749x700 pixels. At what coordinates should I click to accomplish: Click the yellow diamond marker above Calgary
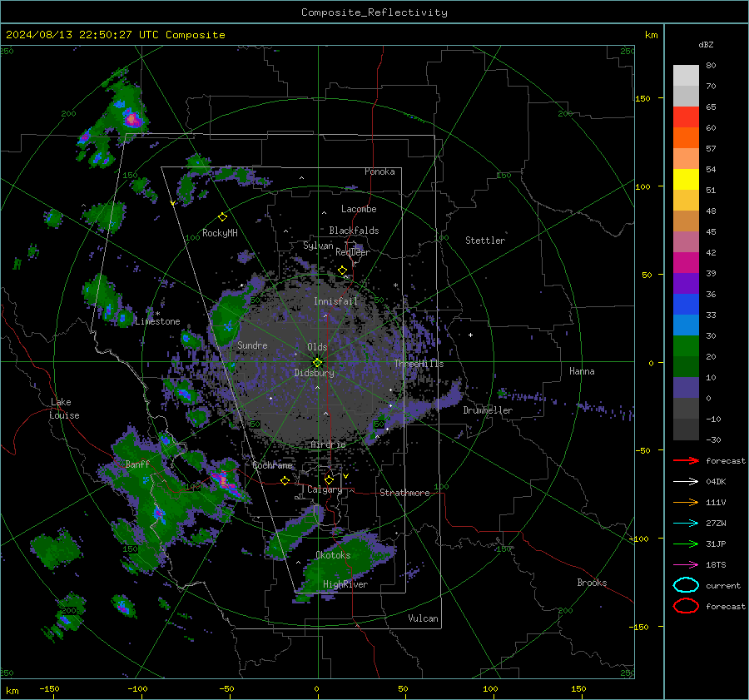329,479
